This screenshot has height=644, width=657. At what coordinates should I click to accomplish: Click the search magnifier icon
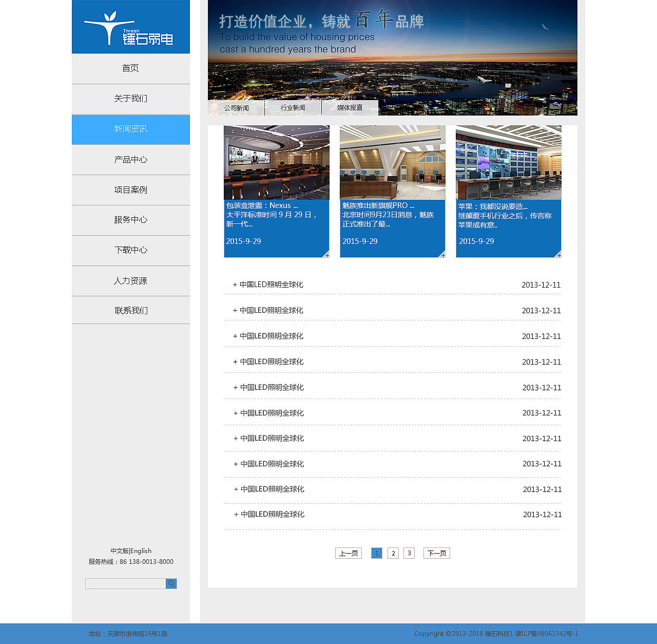click(171, 583)
